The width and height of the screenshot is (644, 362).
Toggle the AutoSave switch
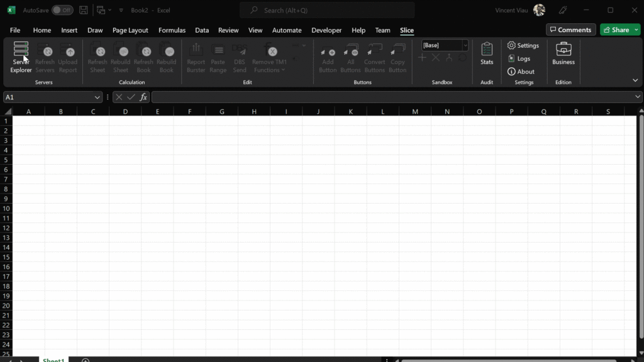(62, 11)
